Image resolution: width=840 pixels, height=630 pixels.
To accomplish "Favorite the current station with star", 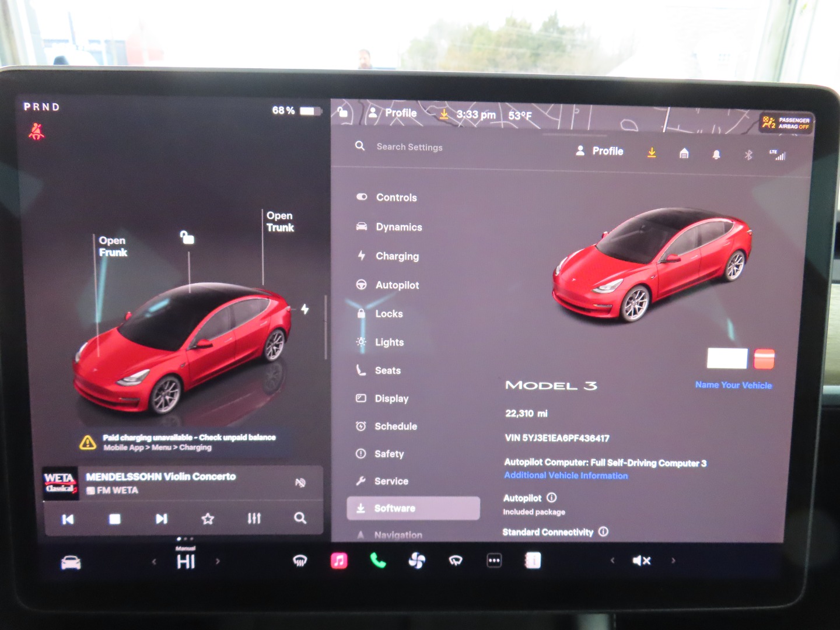I will tap(208, 518).
